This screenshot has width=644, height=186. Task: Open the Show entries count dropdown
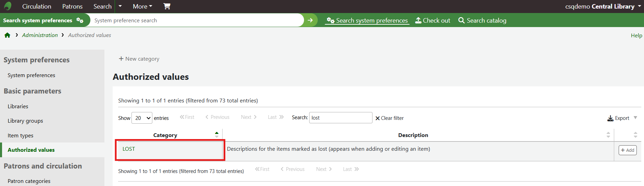pos(142,118)
